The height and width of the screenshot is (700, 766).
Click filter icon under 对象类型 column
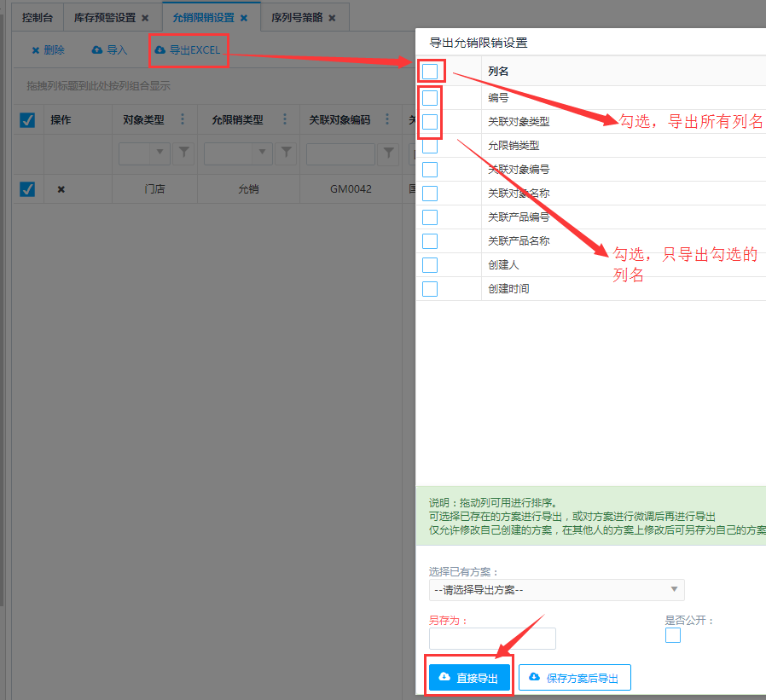click(183, 153)
